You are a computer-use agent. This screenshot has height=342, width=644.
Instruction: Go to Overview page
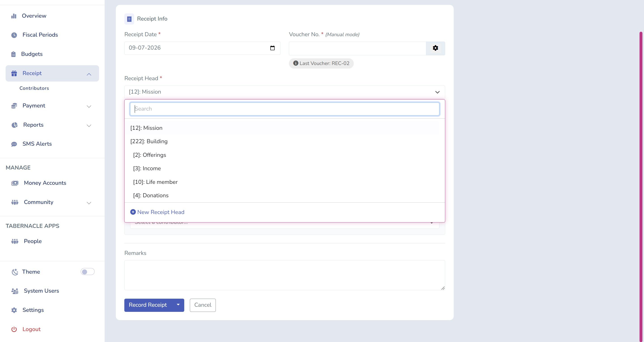click(x=34, y=16)
